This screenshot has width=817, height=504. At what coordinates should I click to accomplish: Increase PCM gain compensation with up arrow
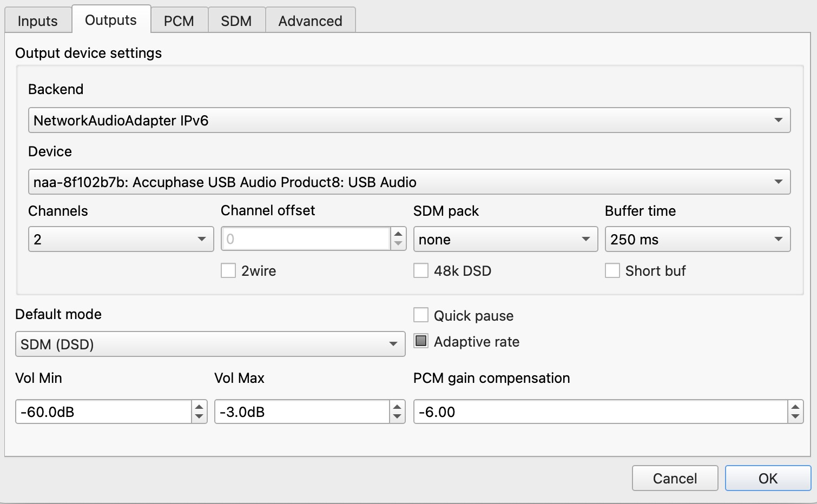[x=795, y=407]
